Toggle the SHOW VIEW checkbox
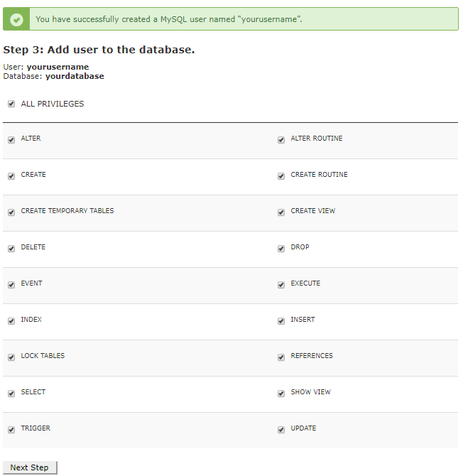The width and height of the screenshot is (463, 476). (x=281, y=394)
